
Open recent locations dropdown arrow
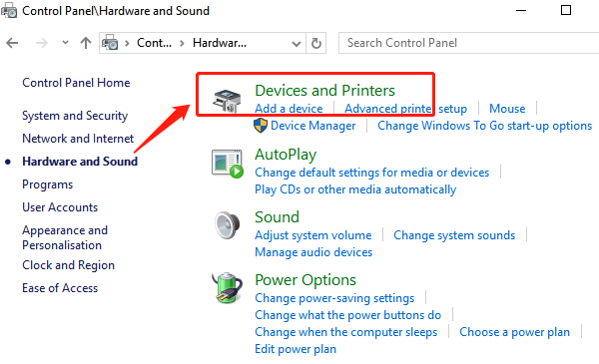(x=65, y=43)
